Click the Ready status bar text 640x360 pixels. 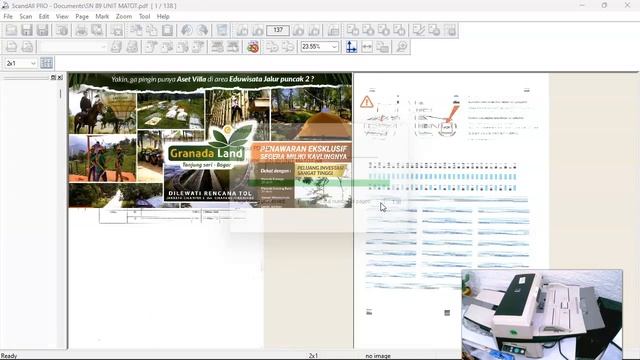(9, 356)
